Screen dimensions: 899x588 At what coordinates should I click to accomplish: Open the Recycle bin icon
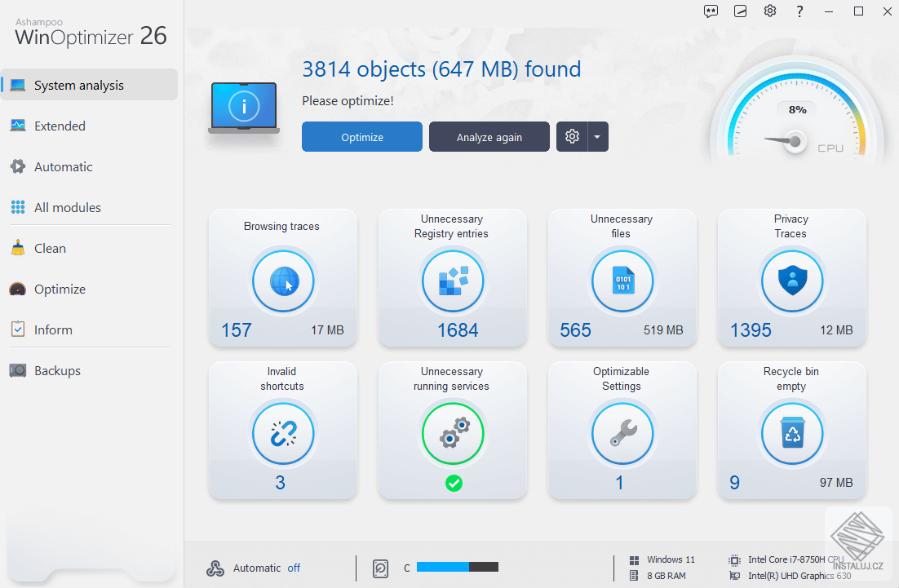[x=792, y=434]
